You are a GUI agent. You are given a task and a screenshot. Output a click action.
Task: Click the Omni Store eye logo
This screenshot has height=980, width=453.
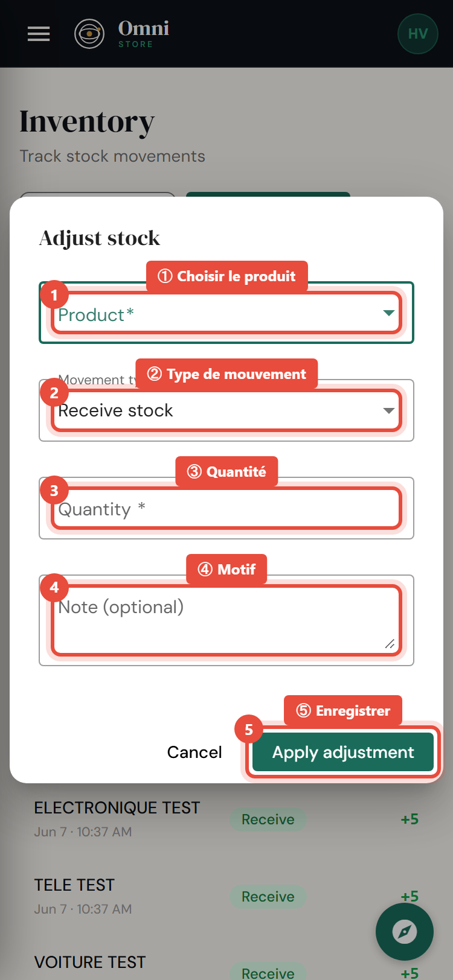coord(89,34)
